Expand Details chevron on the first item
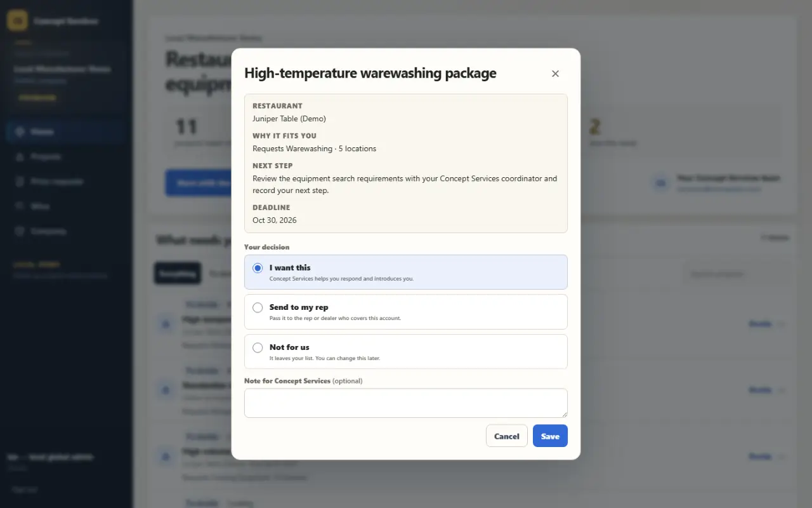This screenshot has width=812, height=508. pos(782,324)
